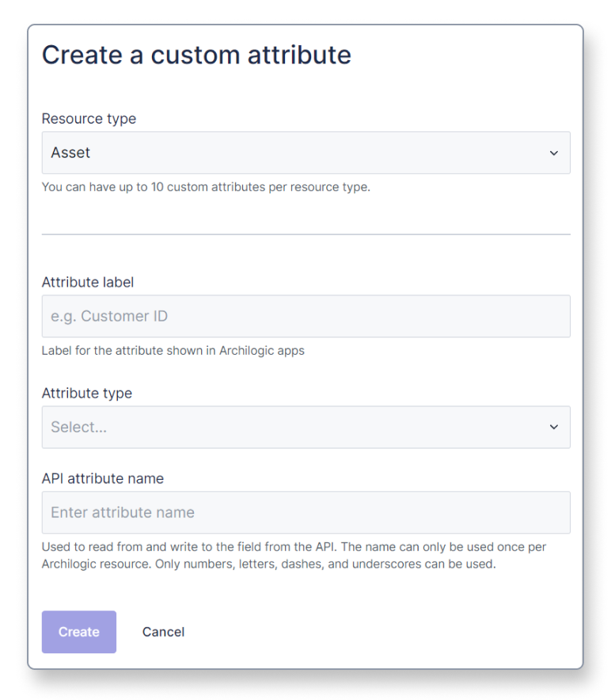Click the Create button
The height and width of the screenshot is (700, 611).
[78, 632]
